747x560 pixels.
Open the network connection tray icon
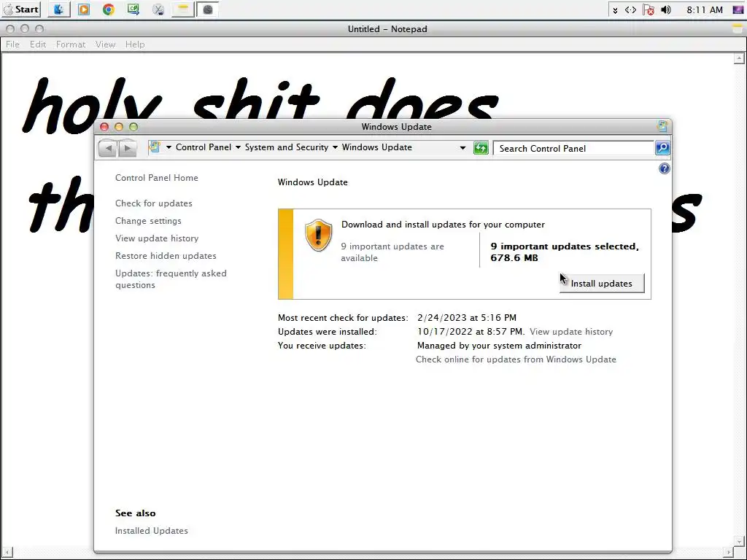click(x=630, y=9)
